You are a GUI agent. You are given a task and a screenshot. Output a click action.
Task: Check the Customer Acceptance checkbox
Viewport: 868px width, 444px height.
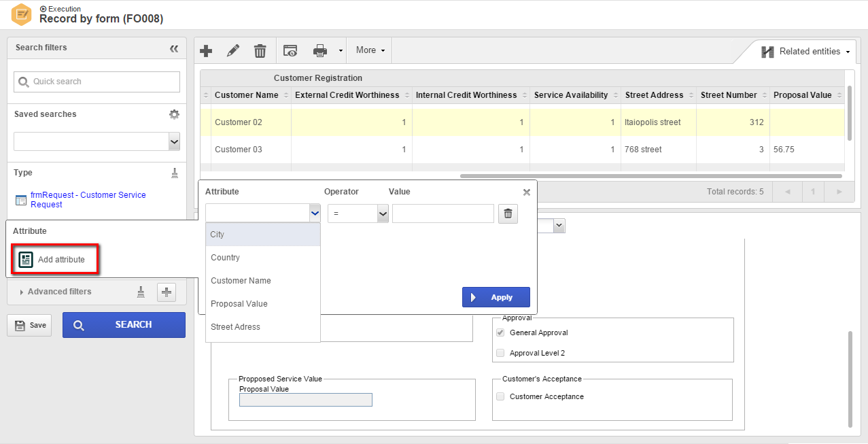[500, 396]
